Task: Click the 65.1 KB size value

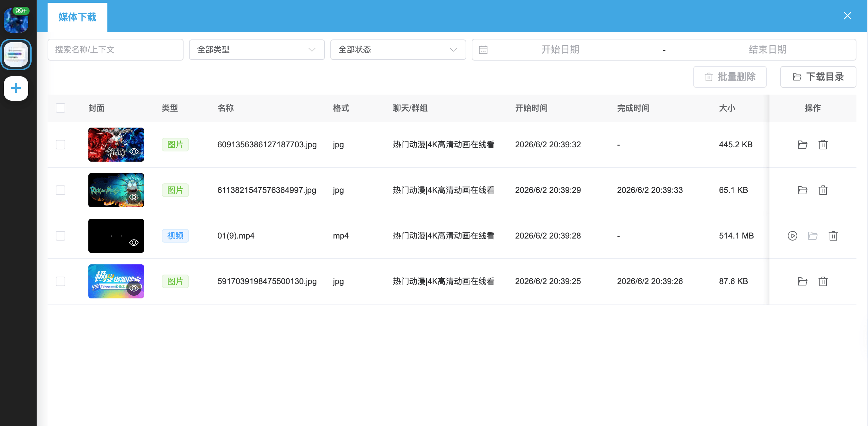Action: (733, 190)
